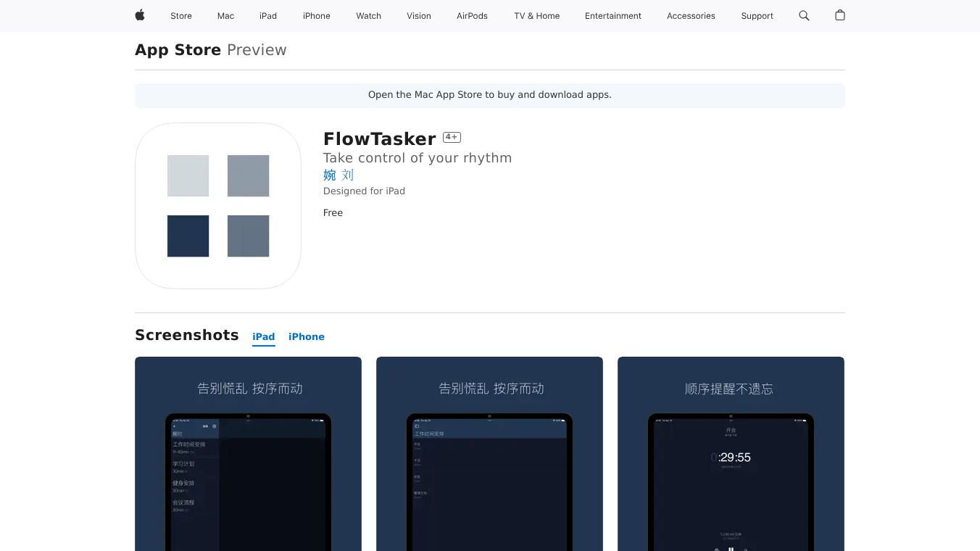The height and width of the screenshot is (551, 980).
Task: Click the Preview label
Action: pos(257,50)
